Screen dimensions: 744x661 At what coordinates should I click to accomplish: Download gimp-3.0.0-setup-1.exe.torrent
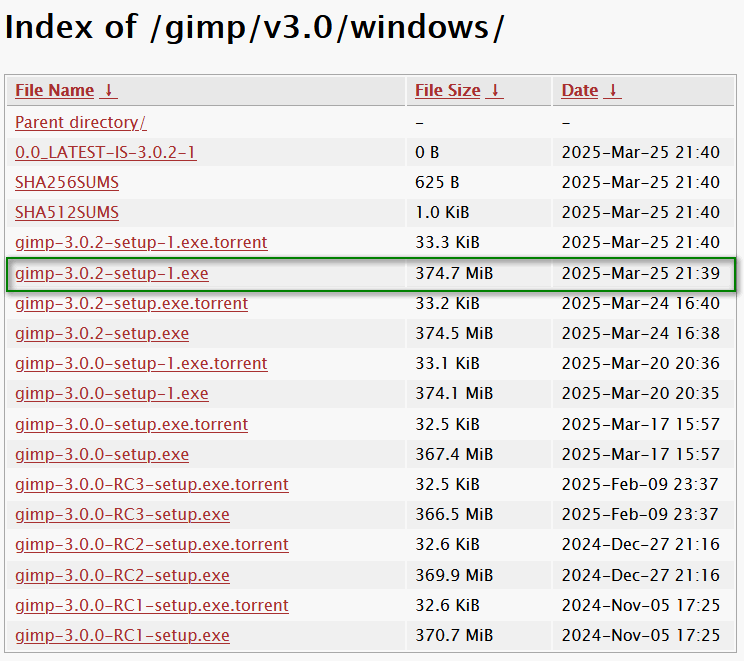click(141, 363)
